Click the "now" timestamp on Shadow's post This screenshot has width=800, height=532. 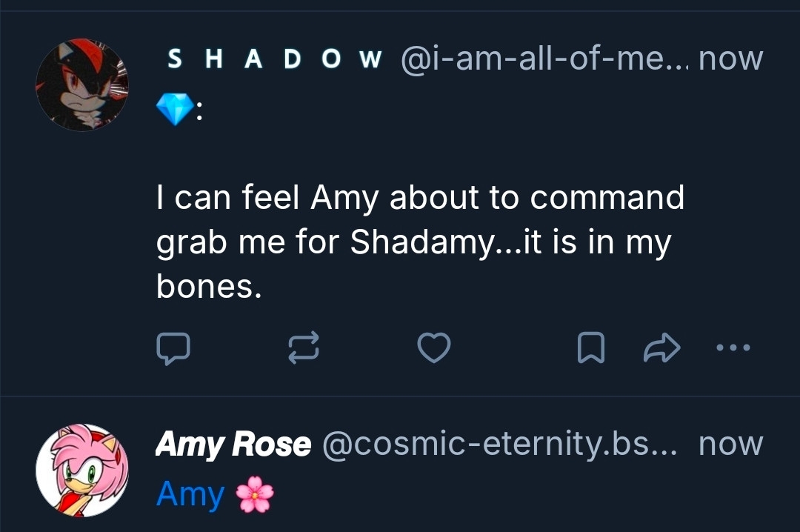point(730,59)
